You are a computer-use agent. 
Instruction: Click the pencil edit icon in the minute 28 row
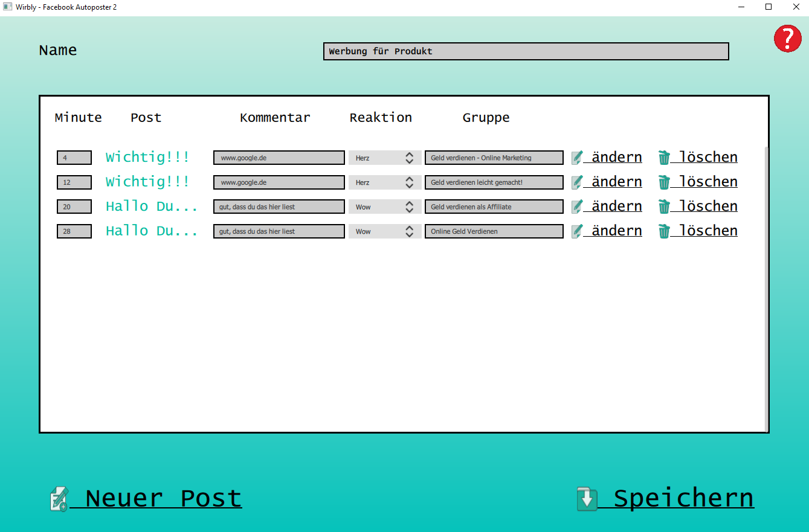(x=577, y=231)
